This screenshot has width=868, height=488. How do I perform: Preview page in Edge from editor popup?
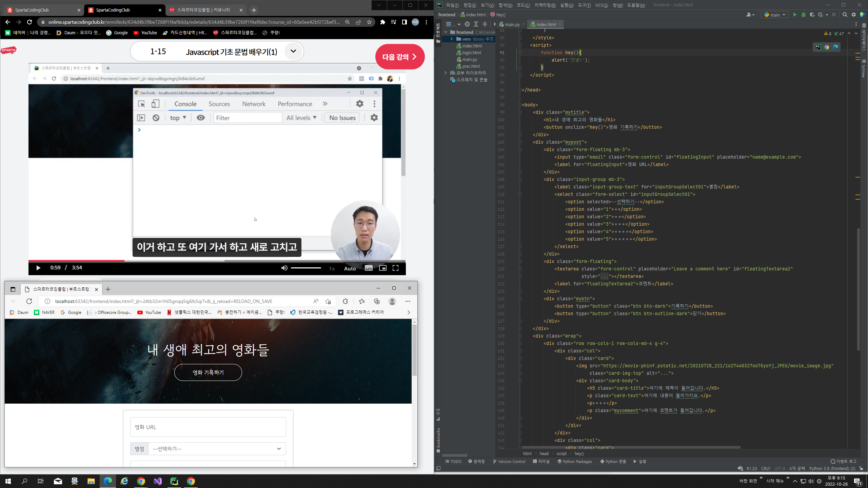[x=835, y=47]
